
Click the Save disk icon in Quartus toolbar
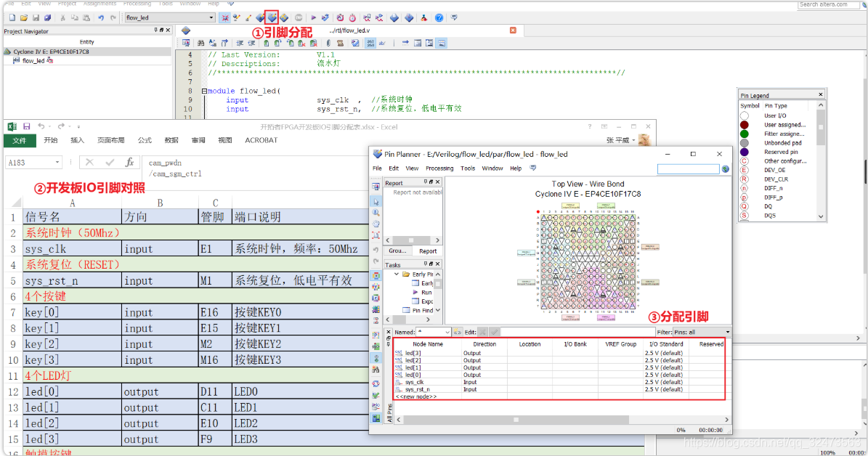coord(36,17)
